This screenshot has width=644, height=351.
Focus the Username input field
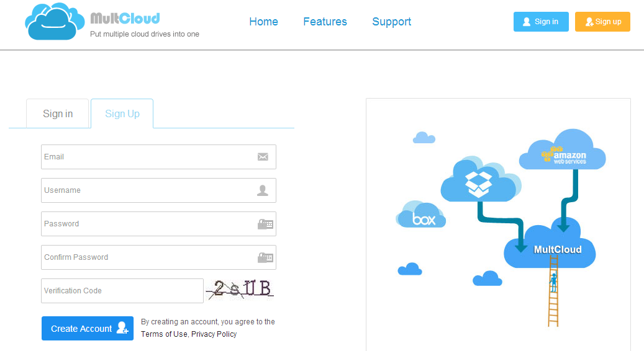point(158,190)
